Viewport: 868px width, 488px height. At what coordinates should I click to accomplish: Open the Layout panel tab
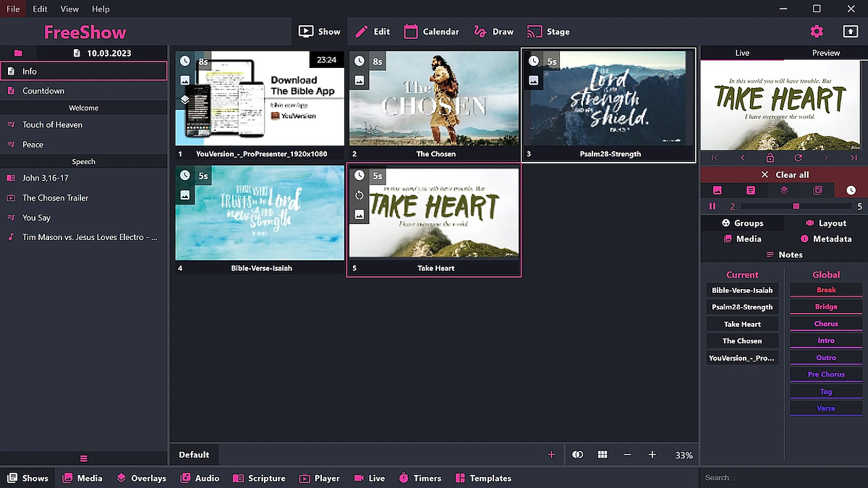(825, 223)
